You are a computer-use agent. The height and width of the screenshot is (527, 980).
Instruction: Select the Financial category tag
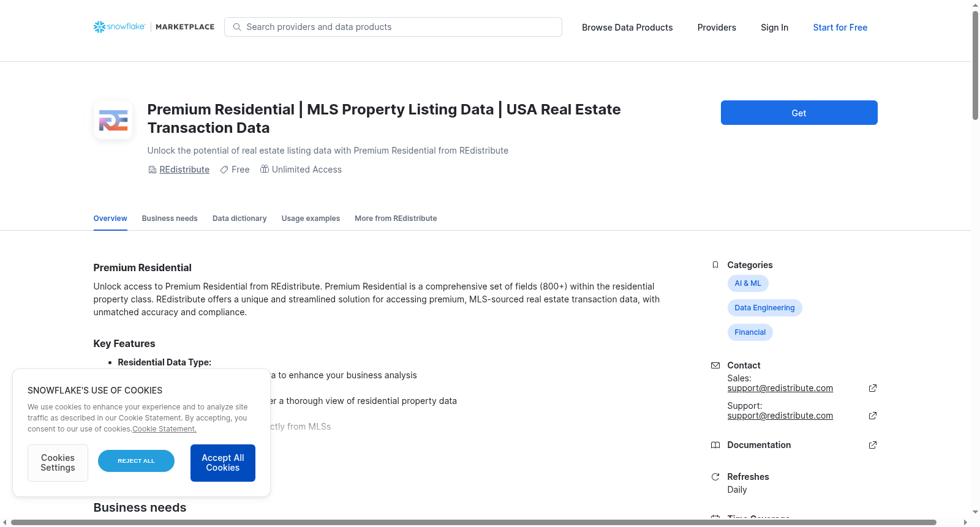pos(750,332)
